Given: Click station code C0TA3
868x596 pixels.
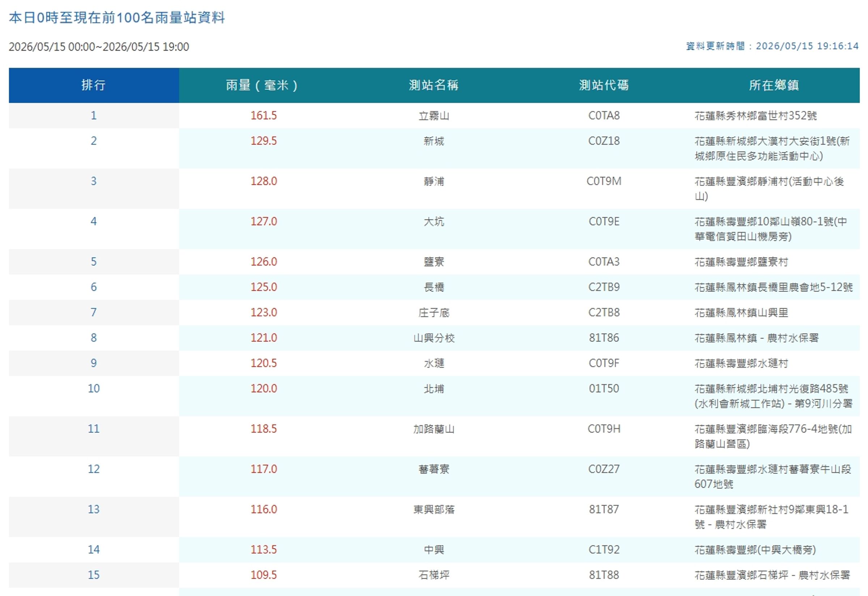Looking at the screenshot, I should coord(604,262).
